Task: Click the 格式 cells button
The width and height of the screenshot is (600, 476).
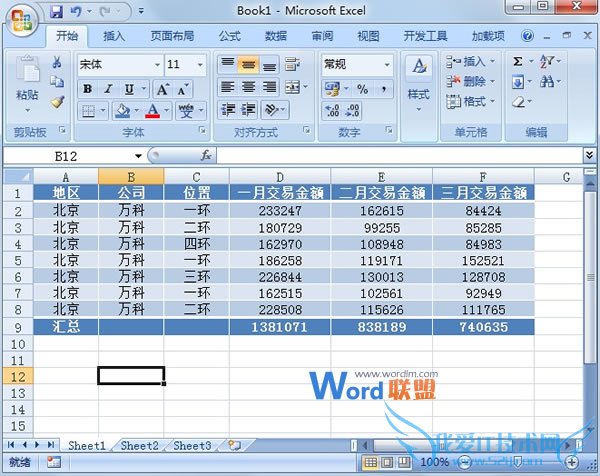Action: pyautogui.click(x=470, y=102)
